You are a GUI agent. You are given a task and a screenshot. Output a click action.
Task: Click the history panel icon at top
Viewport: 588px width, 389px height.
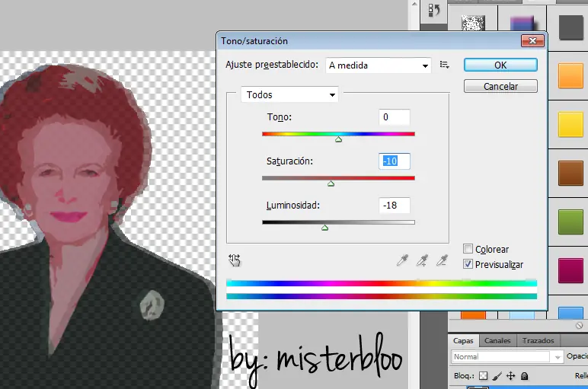pos(433,11)
